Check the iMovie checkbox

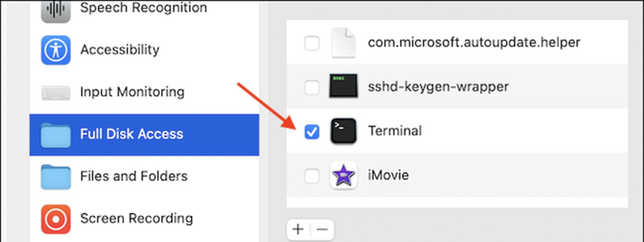(312, 176)
